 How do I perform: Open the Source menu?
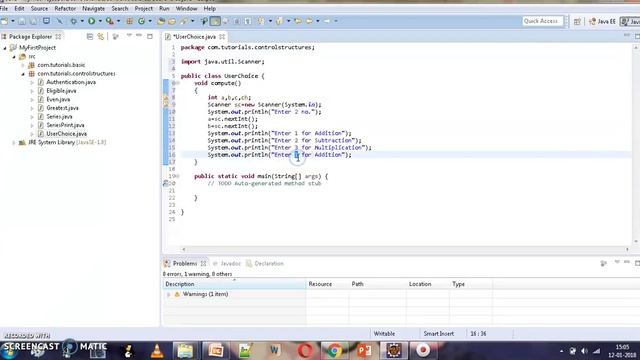tap(39, 8)
